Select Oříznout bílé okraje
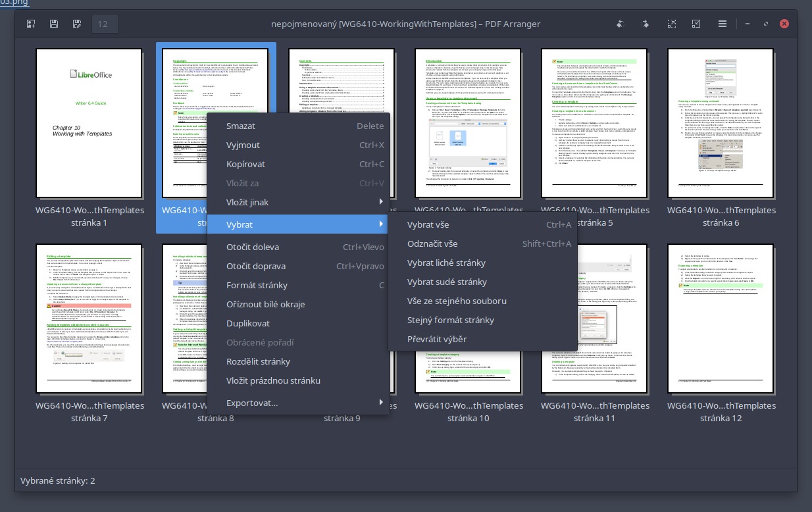This screenshot has width=812, height=512. 299,304
